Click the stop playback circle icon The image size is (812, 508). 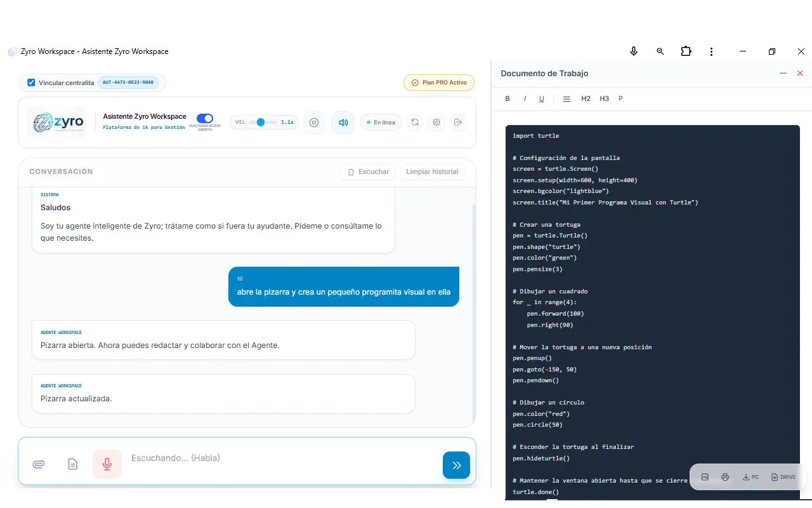click(313, 123)
